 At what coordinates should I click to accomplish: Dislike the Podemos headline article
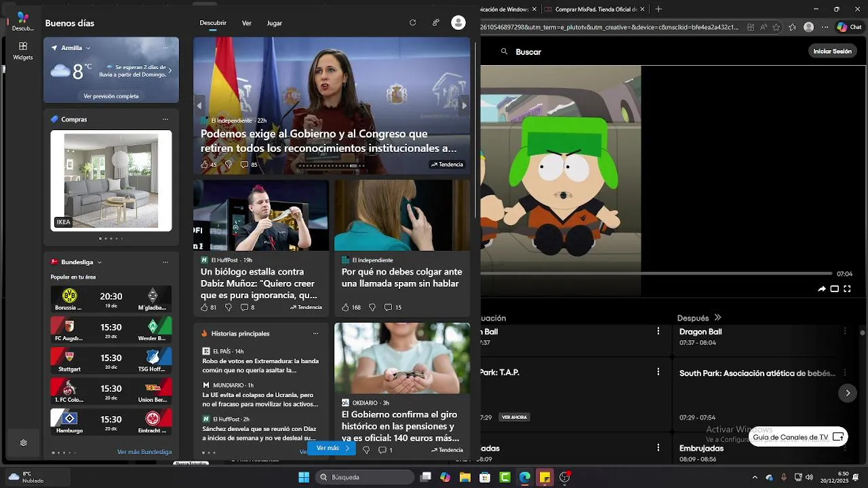click(x=228, y=164)
